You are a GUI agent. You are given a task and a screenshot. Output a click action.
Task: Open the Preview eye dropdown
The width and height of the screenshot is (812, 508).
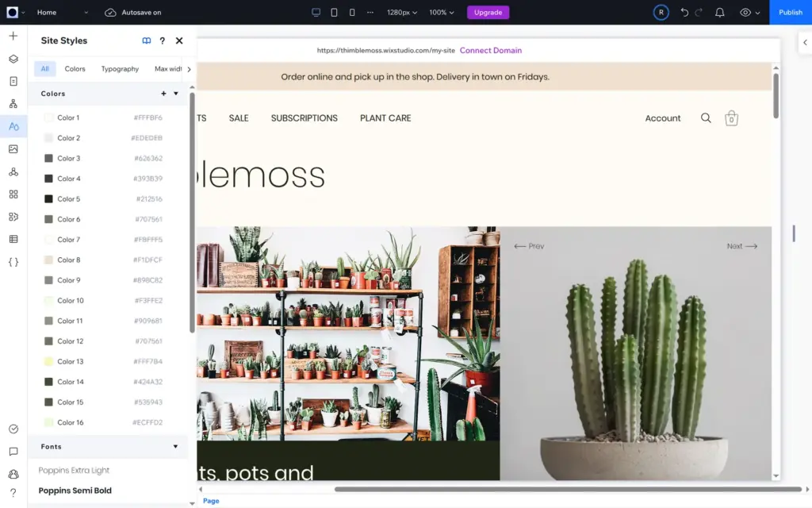click(749, 13)
